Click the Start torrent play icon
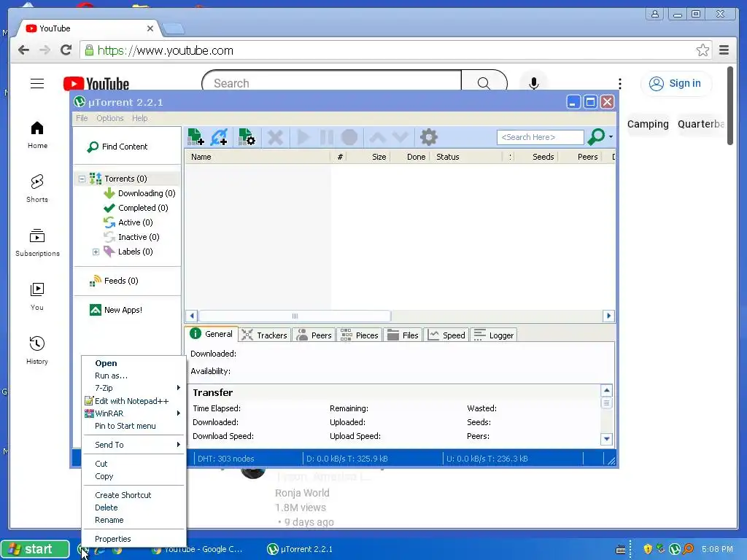This screenshot has width=747, height=560. pos(303,138)
